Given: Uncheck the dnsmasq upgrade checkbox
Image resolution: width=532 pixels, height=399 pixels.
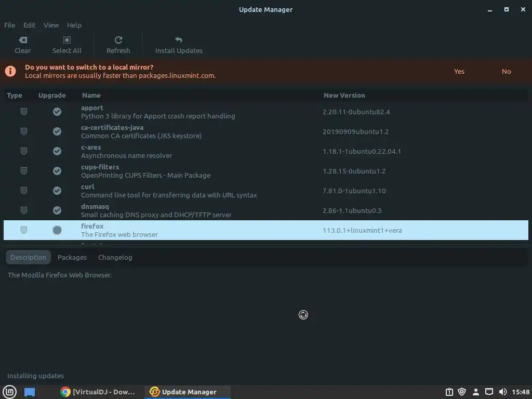Looking at the screenshot, I should point(57,210).
